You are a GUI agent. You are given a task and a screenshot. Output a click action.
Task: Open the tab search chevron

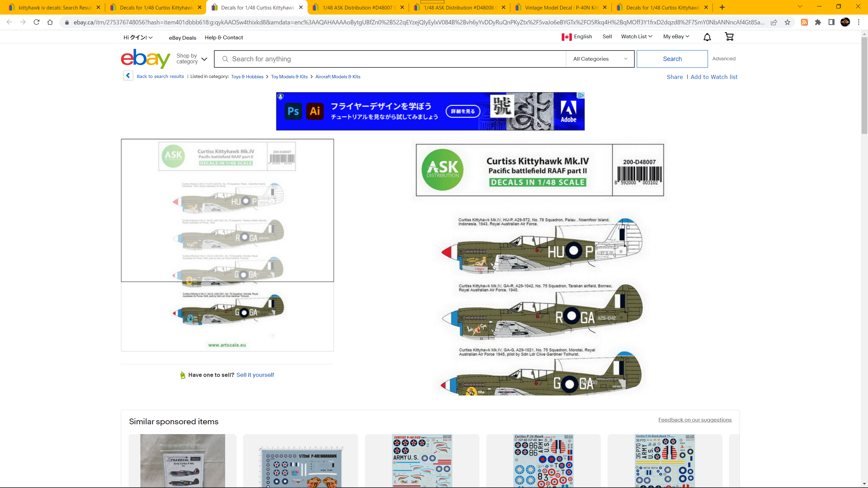[800, 6]
